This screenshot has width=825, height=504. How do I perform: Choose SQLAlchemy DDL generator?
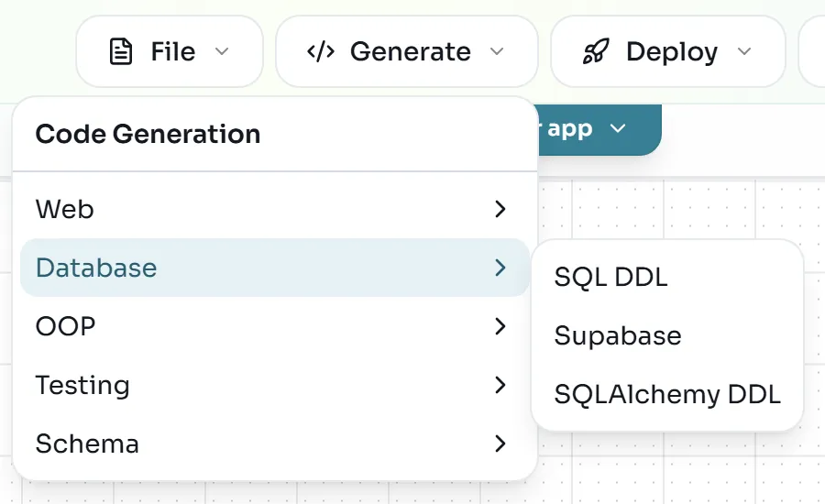pyautogui.click(x=667, y=394)
